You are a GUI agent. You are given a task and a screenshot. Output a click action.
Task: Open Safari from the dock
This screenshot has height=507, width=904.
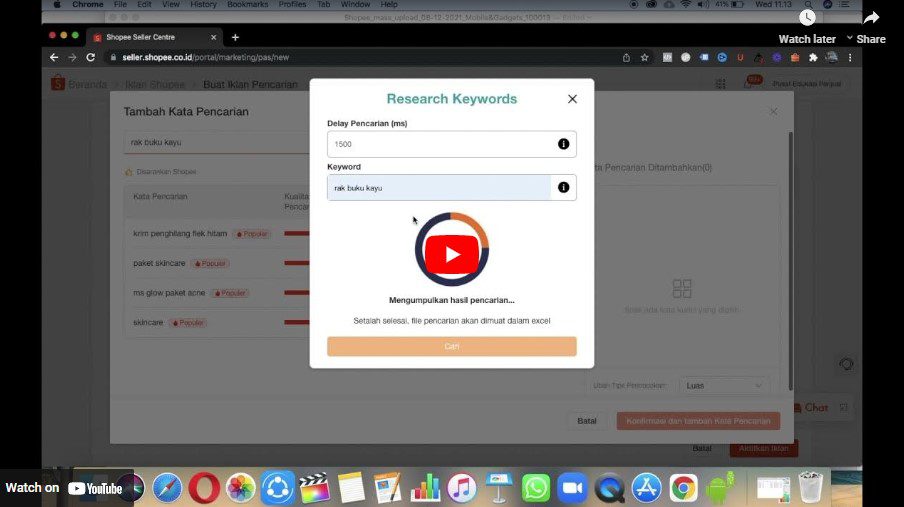point(167,488)
